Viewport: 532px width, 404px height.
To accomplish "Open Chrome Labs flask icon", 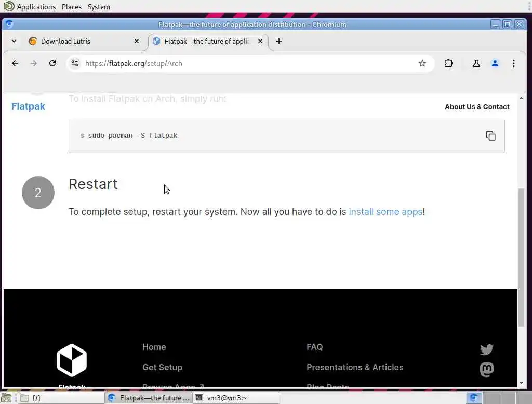I will click(476, 63).
